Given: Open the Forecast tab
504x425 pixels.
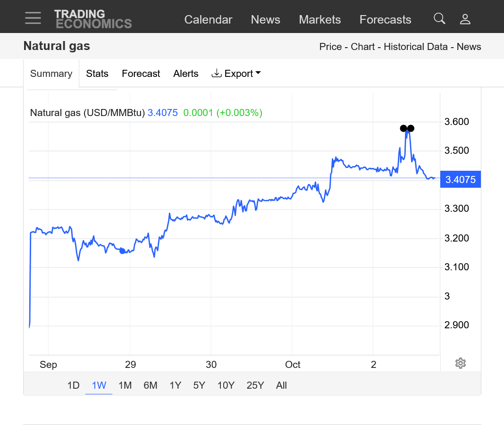Looking at the screenshot, I should pyautogui.click(x=141, y=74).
